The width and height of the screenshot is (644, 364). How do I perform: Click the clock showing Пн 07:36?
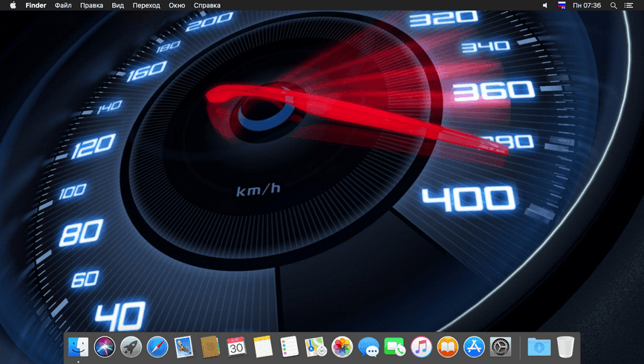click(587, 5)
